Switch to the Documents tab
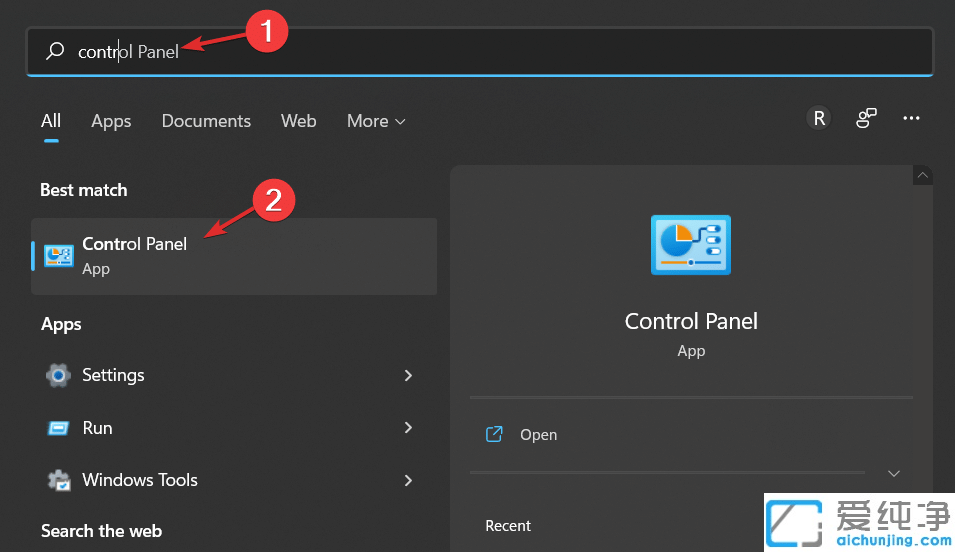The image size is (955, 552). point(206,121)
